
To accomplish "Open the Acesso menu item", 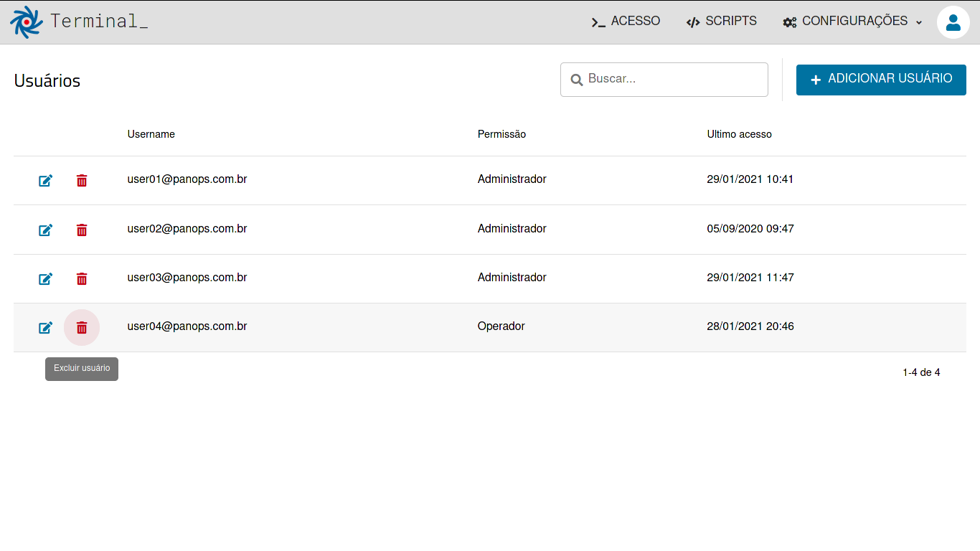I will click(x=626, y=22).
